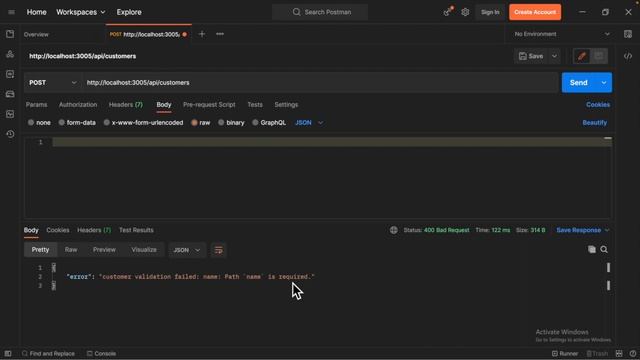Screen dimensions: 640x360
Task: Click the edit pencil icon
Action: pyautogui.click(x=582, y=56)
